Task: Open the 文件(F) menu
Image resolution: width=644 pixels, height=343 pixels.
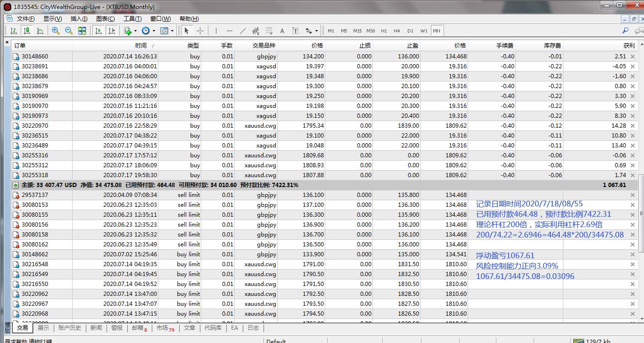Action: pos(25,19)
